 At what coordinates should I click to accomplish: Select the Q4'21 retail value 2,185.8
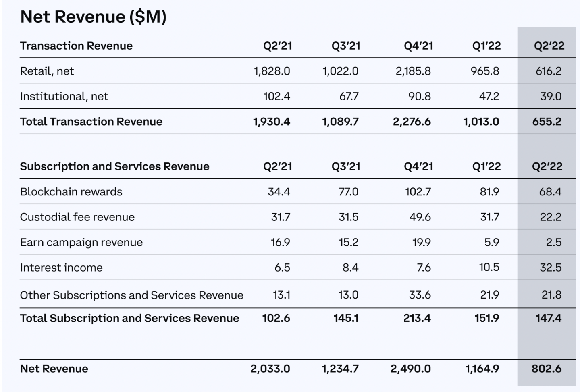pos(413,71)
